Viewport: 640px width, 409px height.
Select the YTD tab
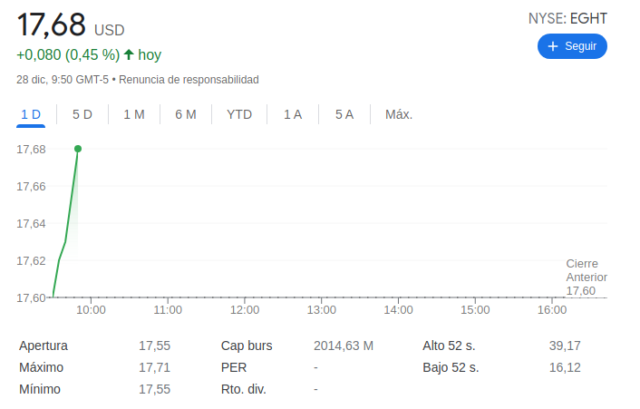[239, 114]
